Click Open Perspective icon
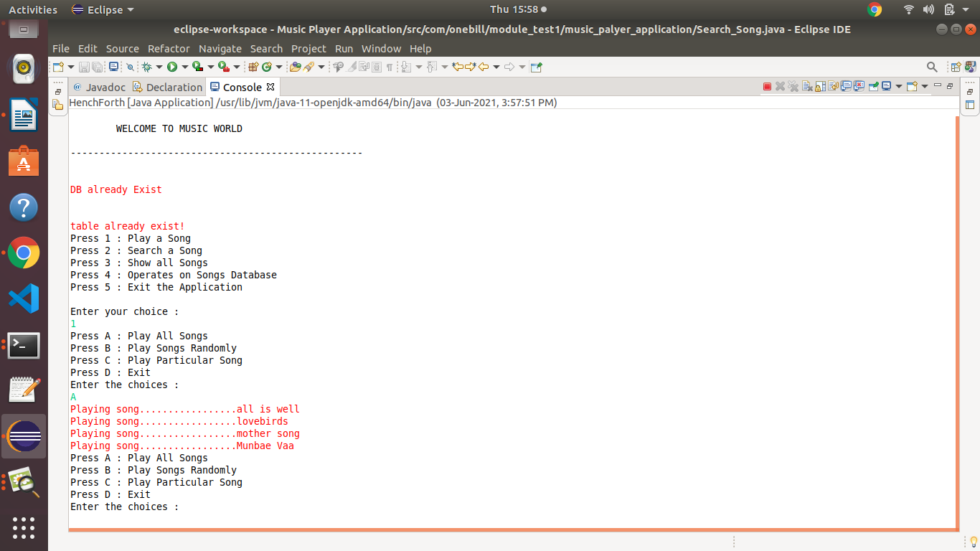980x551 pixels. [x=956, y=67]
